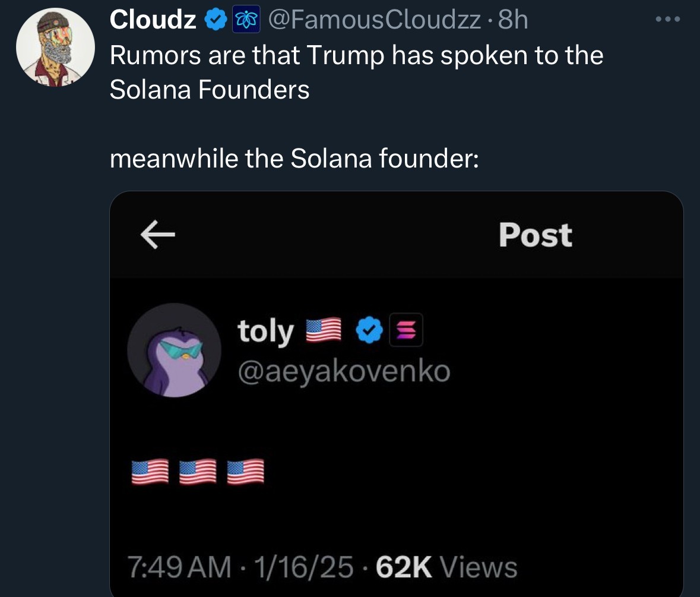The height and width of the screenshot is (597, 700).
Task: Open the three-dot more options menu
Action: [x=669, y=19]
